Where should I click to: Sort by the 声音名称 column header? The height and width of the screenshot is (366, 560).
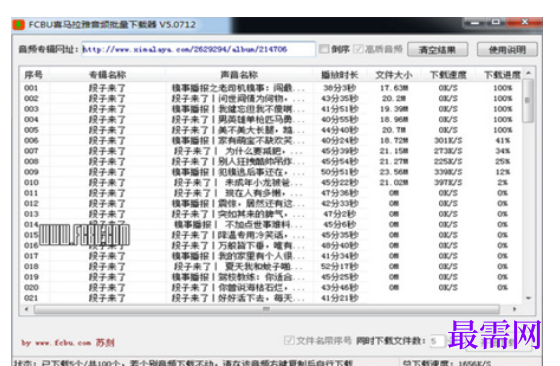pos(239,75)
